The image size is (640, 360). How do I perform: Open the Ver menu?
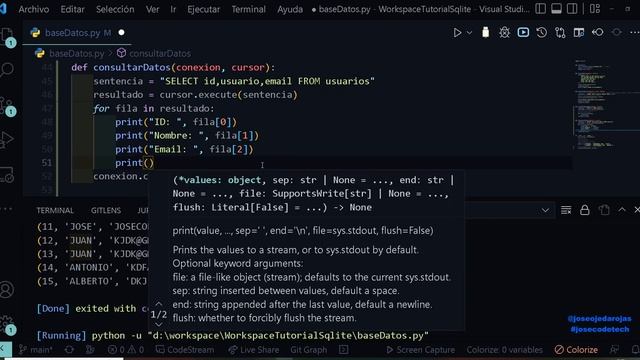point(153,9)
